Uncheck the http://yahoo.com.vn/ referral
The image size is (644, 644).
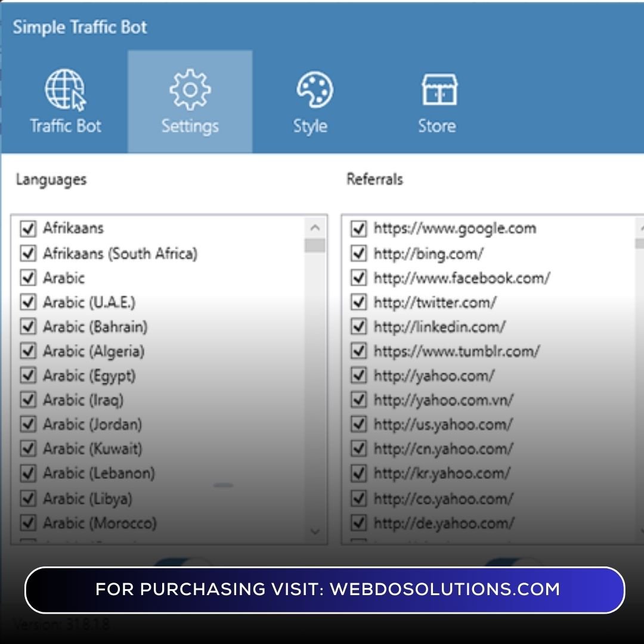pos(358,400)
